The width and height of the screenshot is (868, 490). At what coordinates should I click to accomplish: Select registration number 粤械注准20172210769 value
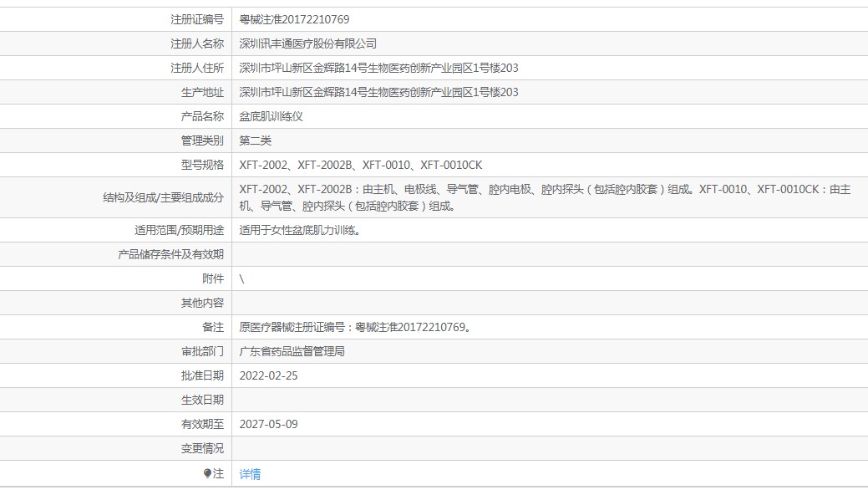point(294,19)
